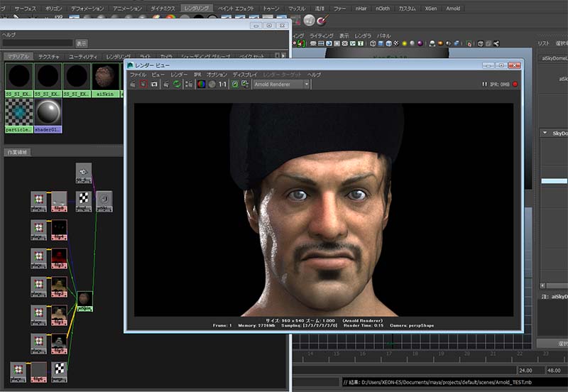The height and width of the screenshot is (392, 568).
Task: Toggle yellow light sphere viewport icon
Action: [x=404, y=43]
